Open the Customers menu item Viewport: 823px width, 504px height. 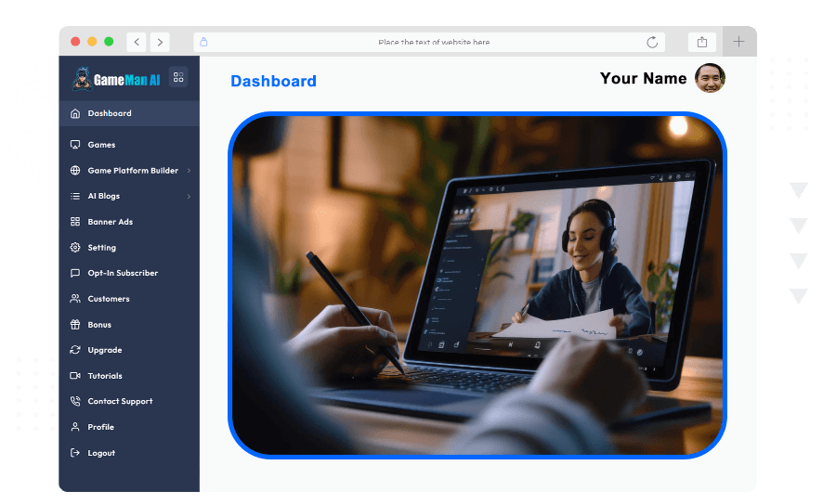(x=109, y=299)
